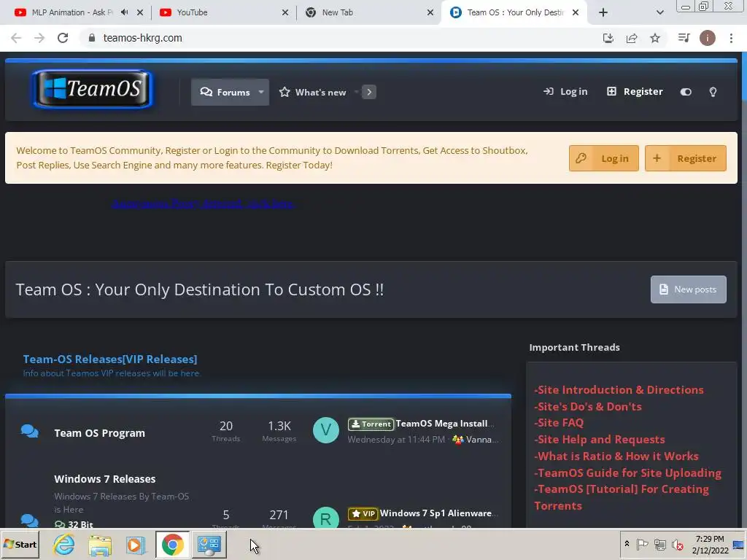Click the blurred blue link under the banner
Viewport: 747px width, 560px height.
pyautogui.click(x=204, y=204)
